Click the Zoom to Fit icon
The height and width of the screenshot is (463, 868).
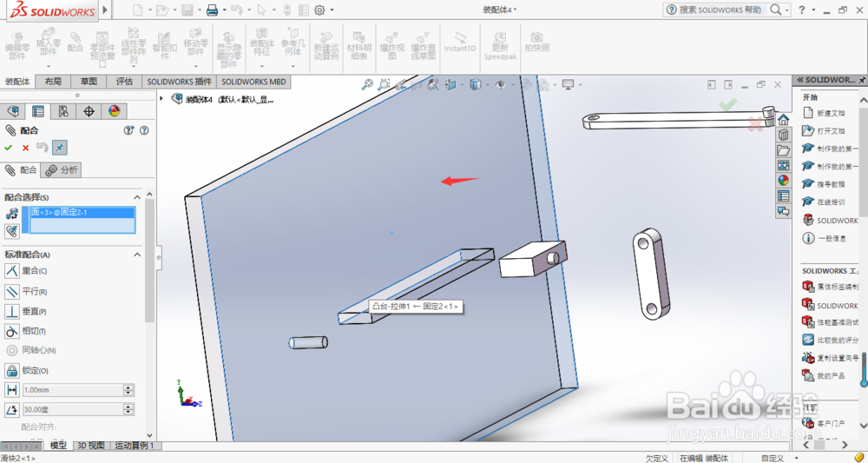[367, 84]
